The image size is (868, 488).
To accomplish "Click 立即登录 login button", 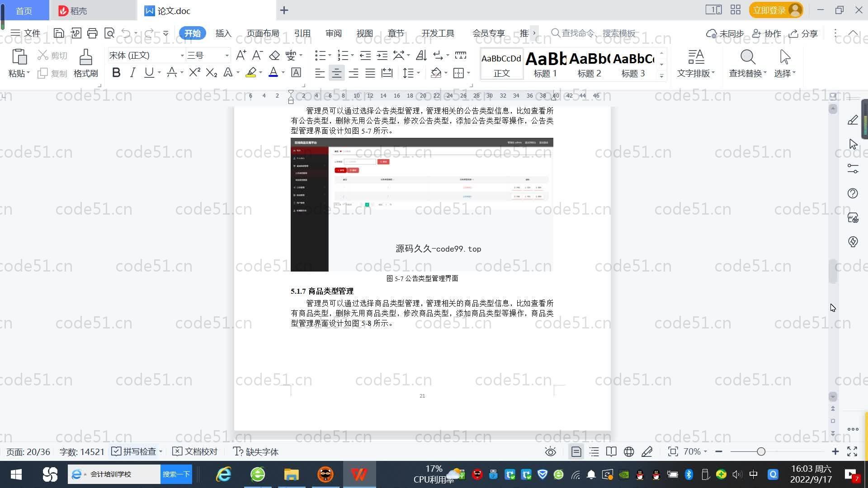I will tap(776, 10).
